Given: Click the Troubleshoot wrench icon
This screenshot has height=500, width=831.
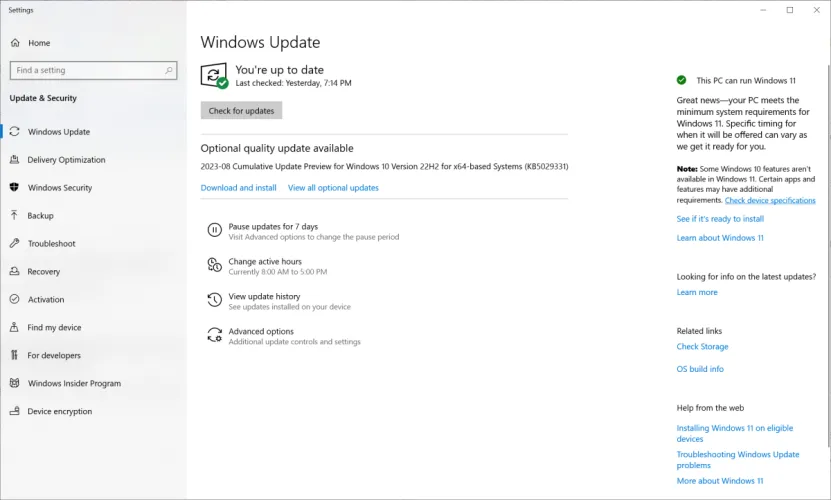Looking at the screenshot, I should [15, 244].
